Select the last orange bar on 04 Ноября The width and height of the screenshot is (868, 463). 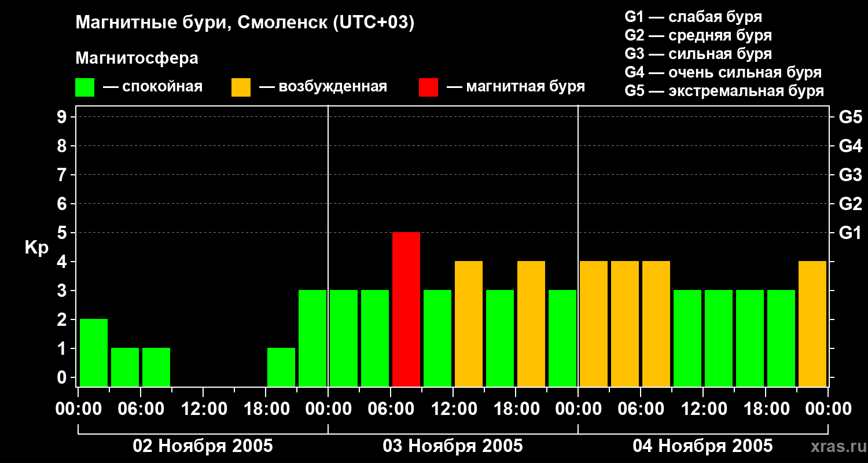click(x=812, y=324)
